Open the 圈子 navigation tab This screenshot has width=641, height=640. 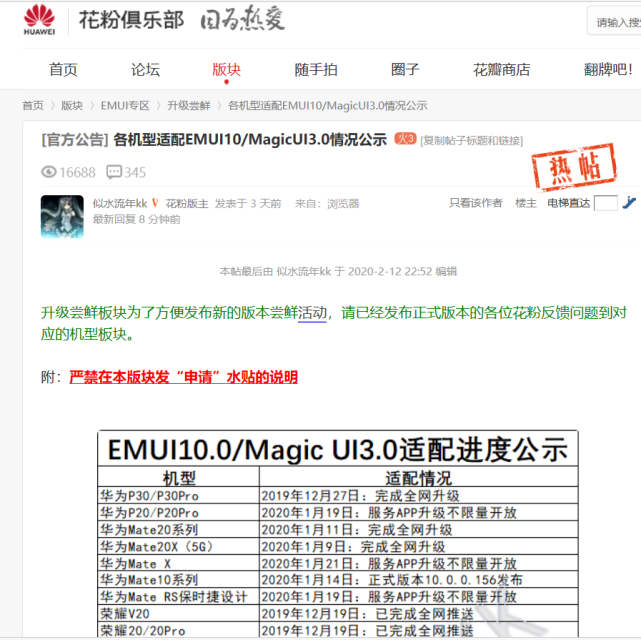pyautogui.click(x=405, y=70)
